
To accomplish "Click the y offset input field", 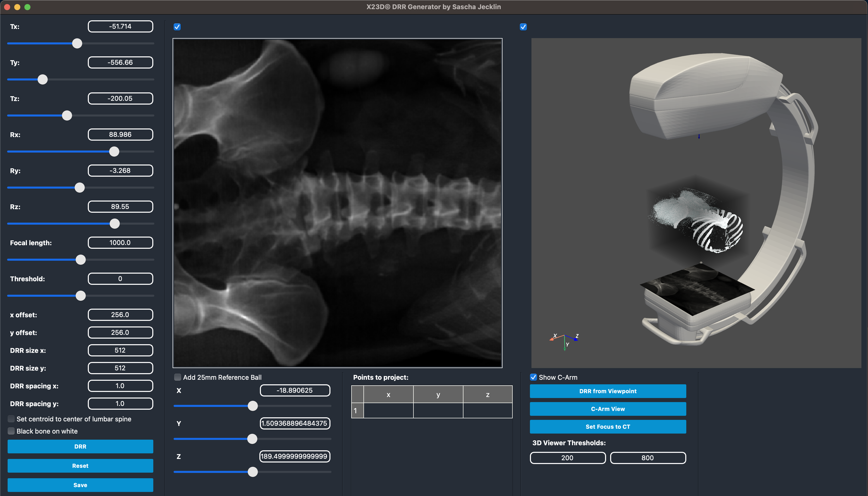I will [x=120, y=333].
